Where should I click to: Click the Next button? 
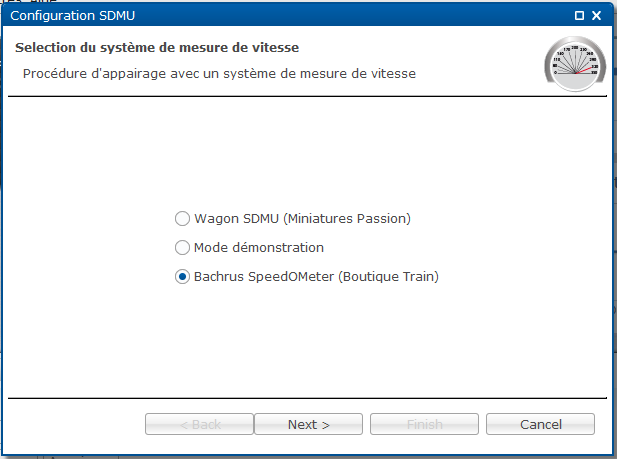[x=308, y=424]
